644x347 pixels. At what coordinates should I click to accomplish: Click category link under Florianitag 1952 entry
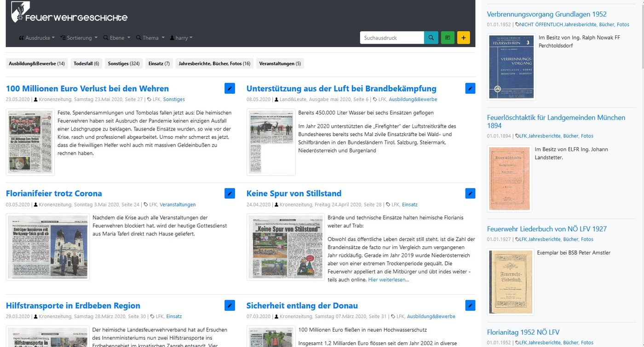tap(557, 342)
